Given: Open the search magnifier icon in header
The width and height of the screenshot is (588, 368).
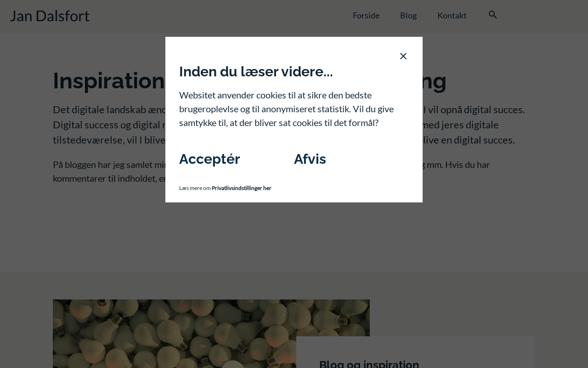Looking at the screenshot, I should click(492, 15).
